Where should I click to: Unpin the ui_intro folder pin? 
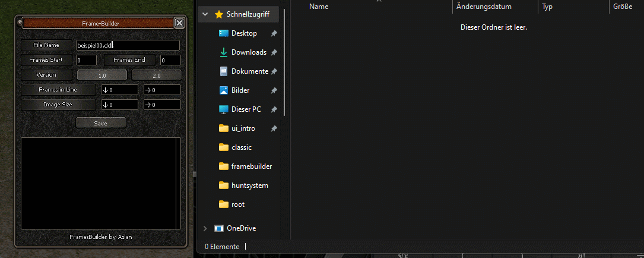pos(274,128)
